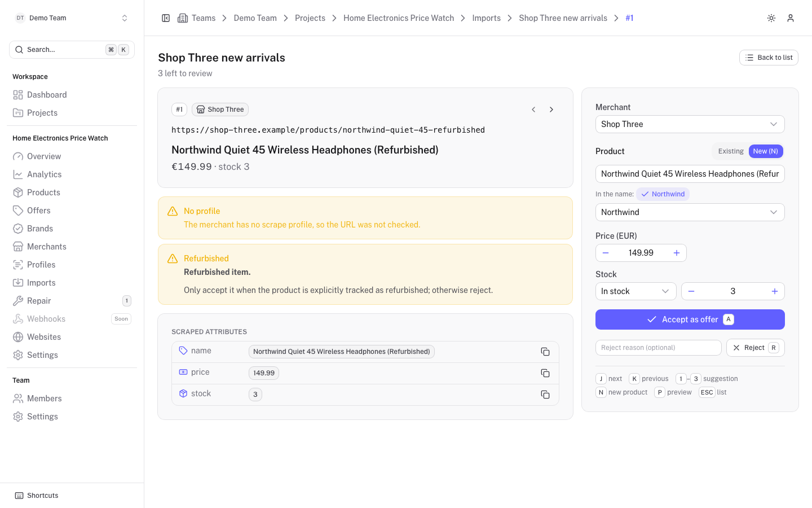Copy the scraped stock attribute

545,395
